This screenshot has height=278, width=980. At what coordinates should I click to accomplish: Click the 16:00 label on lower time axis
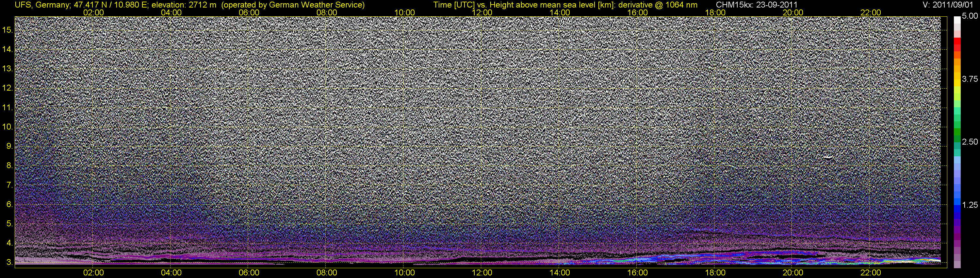click(x=638, y=273)
